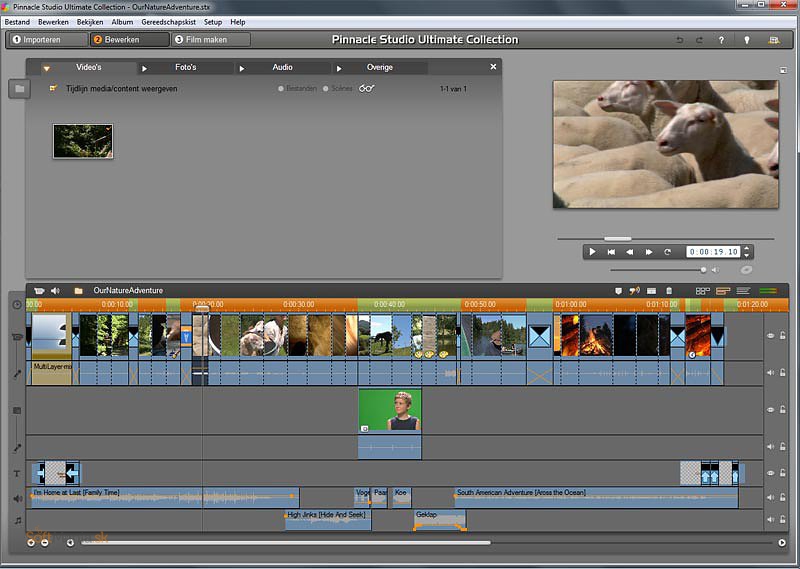
Task: Open the Setup menu
Action: [x=213, y=22]
